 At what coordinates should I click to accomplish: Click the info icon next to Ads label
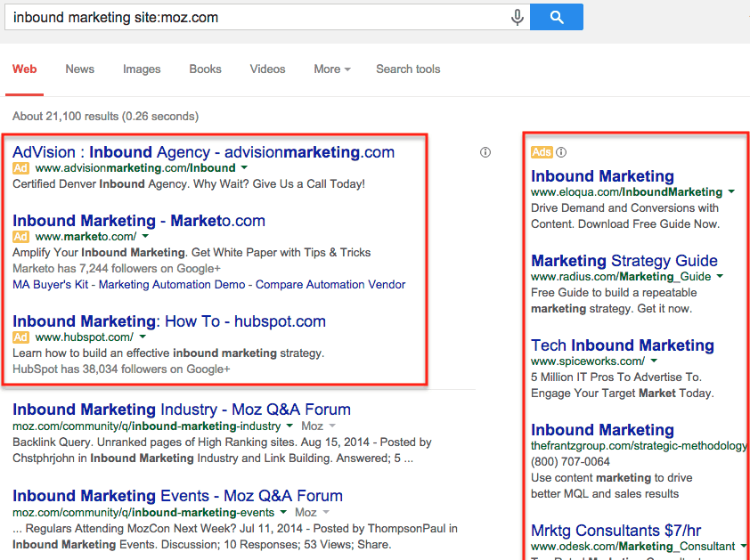[561, 152]
